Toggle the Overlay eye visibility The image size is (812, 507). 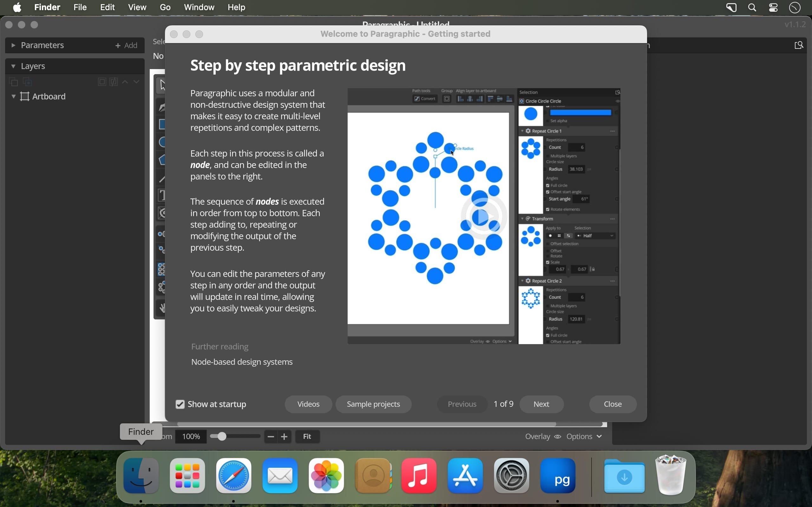(x=558, y=437)
